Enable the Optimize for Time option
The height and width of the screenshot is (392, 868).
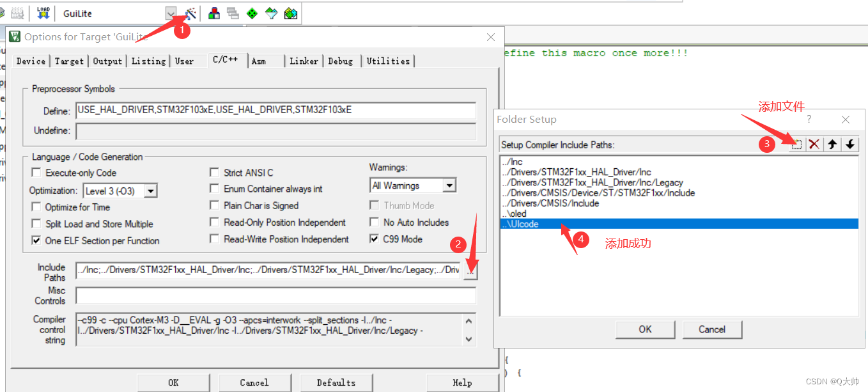(36, 207)
